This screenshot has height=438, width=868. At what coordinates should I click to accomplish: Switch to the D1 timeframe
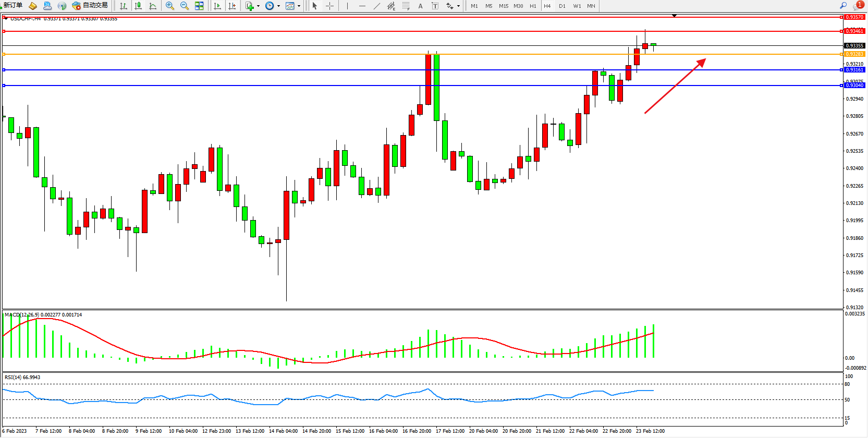(x=562, y=6)
